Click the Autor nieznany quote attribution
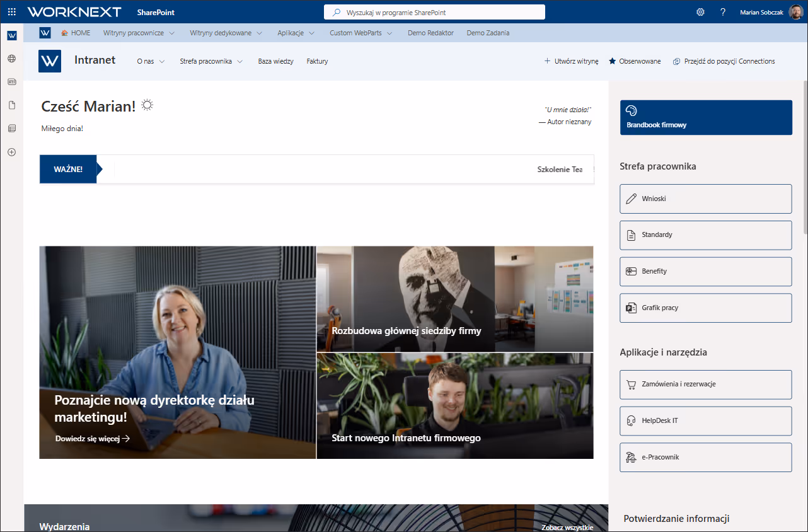The height and width of the screenshot is (532, 808). [x=565, y=122]
